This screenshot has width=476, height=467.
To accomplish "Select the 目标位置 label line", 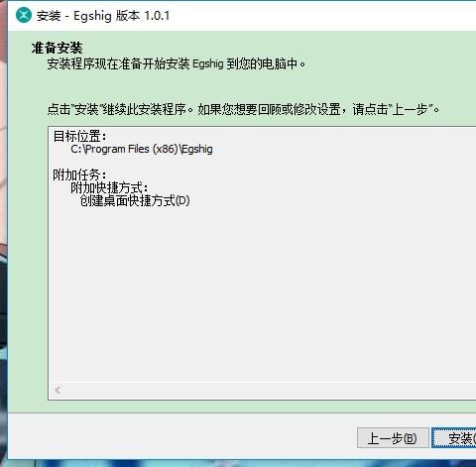I will [x=80, y=136].
